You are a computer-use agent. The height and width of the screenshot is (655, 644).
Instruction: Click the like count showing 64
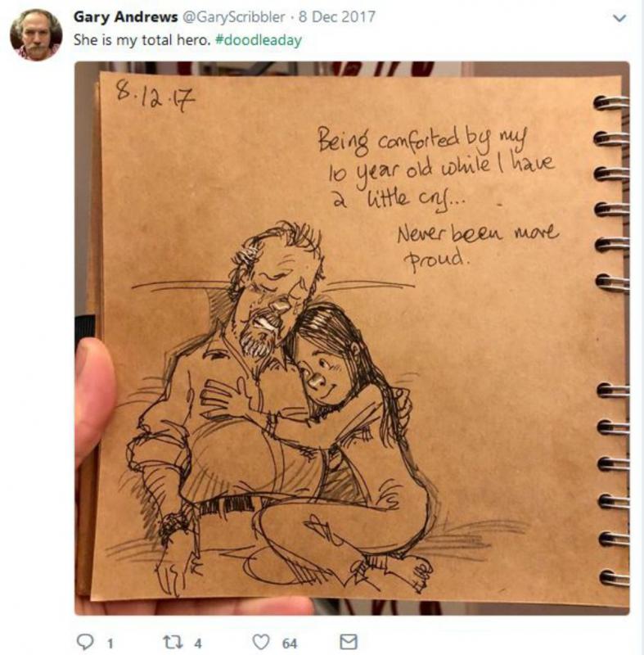point(290,644)
